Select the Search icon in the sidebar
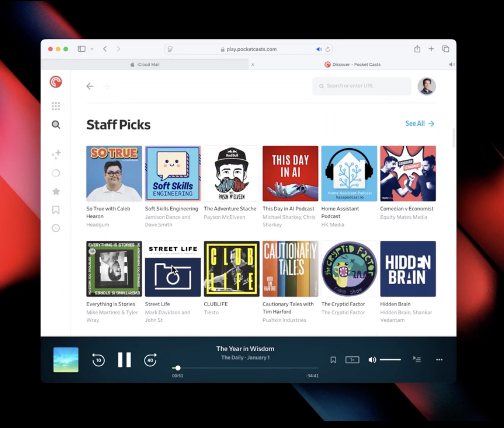The width and height of the screenshot is (504, 428). (x=56, y=124)
